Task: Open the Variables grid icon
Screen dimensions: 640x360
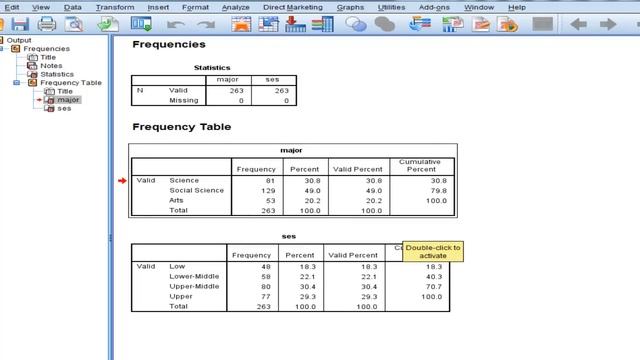Action: coord(322,24)
